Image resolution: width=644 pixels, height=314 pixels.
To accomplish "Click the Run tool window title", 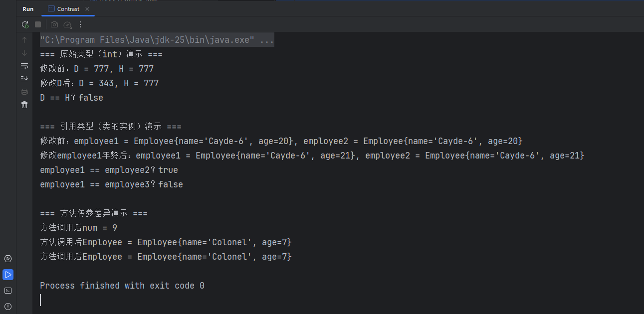I will [28, 9].
